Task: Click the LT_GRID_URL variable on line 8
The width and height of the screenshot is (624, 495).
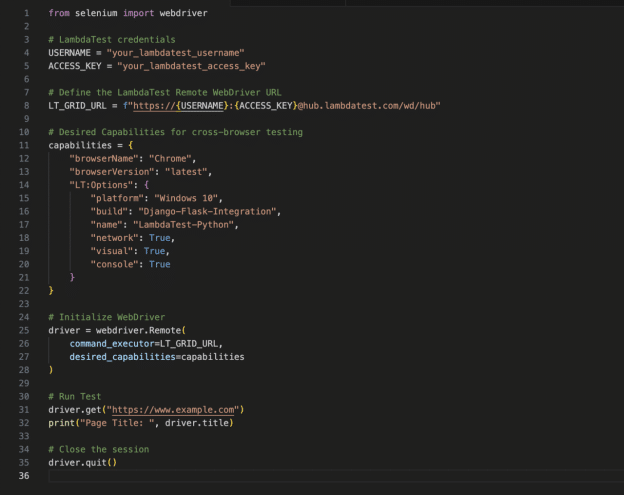Action: (x=77, y=105)
